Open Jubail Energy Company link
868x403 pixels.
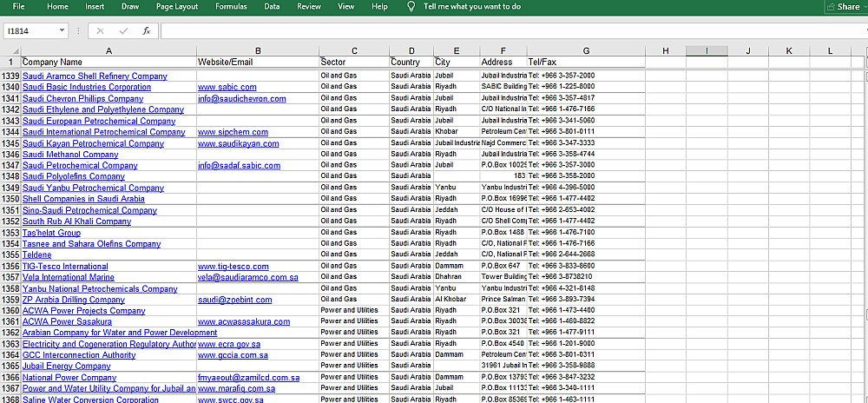click(67, 366)
